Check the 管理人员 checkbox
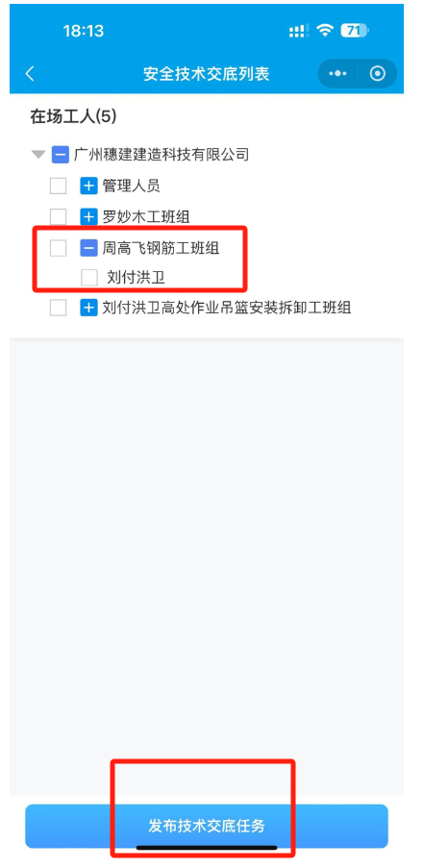Screen dimensions: 448x868 58,186
